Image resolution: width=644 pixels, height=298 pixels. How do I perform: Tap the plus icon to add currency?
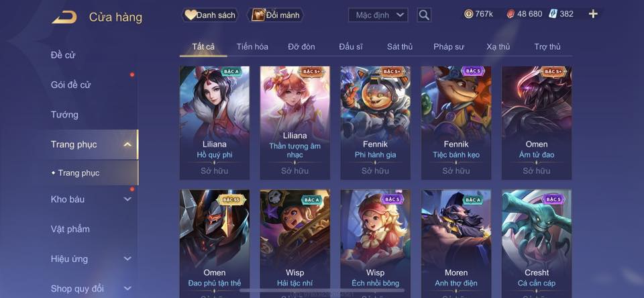pos(592,14)
